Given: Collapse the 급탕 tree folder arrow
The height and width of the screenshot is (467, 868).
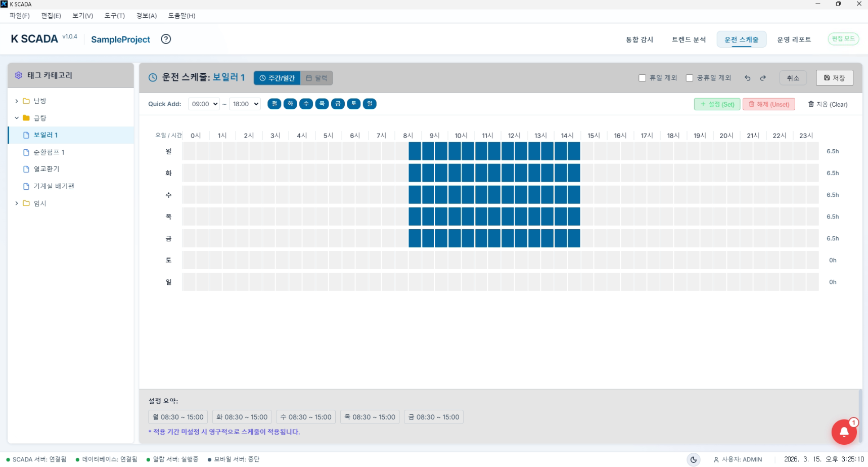Looking at the screenshot, I should (17, 118).
